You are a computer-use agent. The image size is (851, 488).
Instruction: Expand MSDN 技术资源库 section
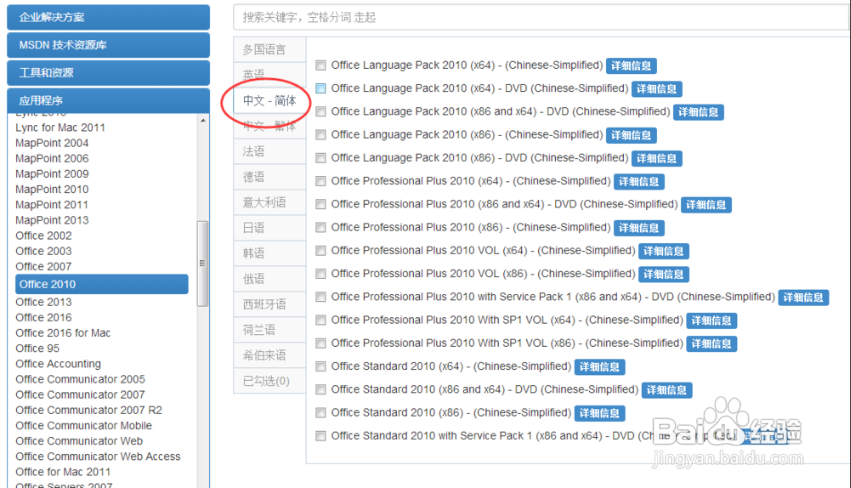tap(108, 45)
